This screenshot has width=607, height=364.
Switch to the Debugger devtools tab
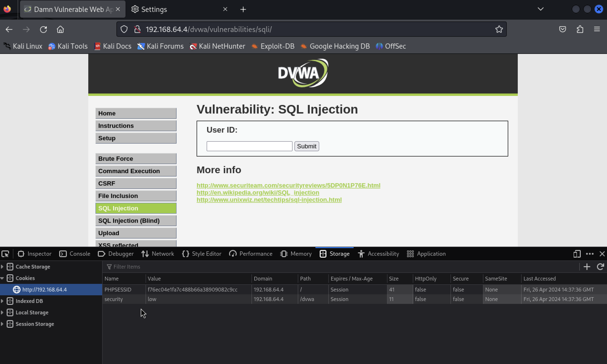[115, 254]
